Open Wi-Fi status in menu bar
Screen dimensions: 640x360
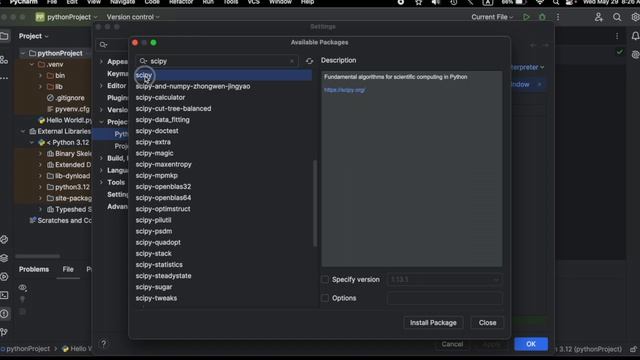tap(540, 2)
